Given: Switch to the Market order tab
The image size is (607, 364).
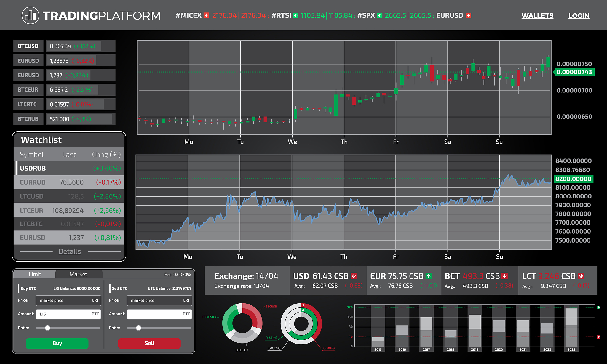Looking at the screenshot, I should click(78, 274).
